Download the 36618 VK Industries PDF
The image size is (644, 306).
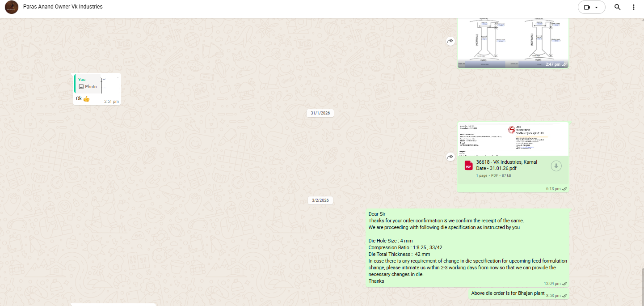556,166
